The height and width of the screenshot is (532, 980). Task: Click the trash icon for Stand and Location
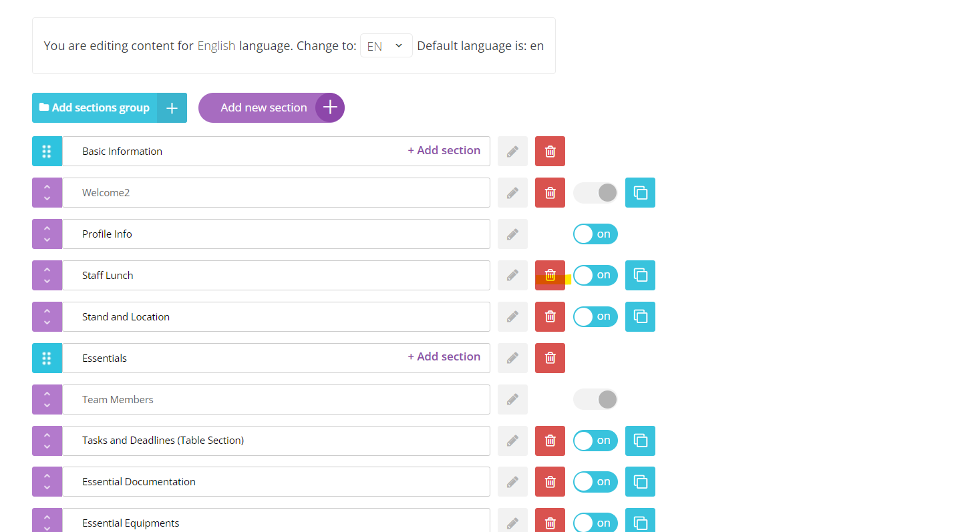[550, 317]
